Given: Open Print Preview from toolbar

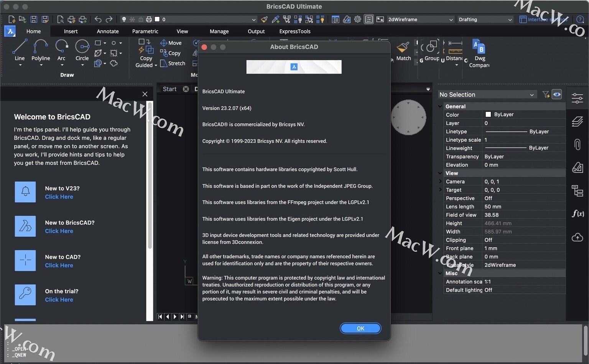Looking at the screenshot, I should click(x=60, y=19).
